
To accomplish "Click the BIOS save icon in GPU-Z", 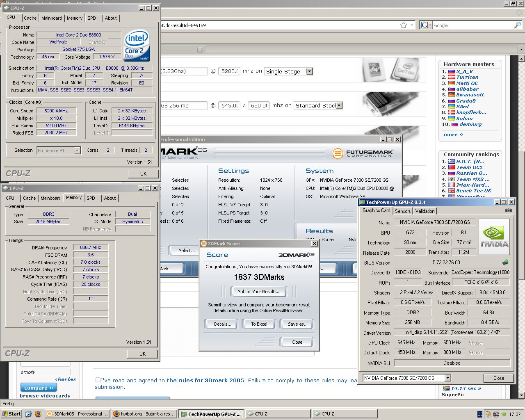I will (x=505, y=262).
